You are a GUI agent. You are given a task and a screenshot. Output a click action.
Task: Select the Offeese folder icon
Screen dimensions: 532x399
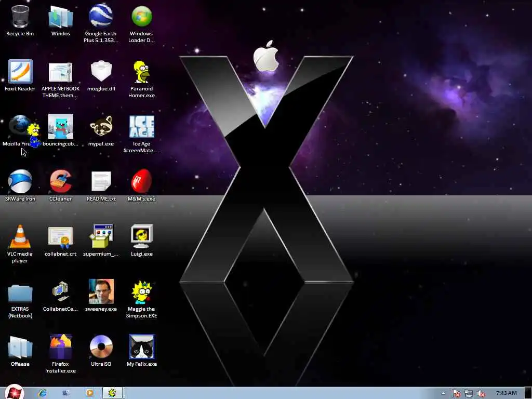tap(20, 347)
